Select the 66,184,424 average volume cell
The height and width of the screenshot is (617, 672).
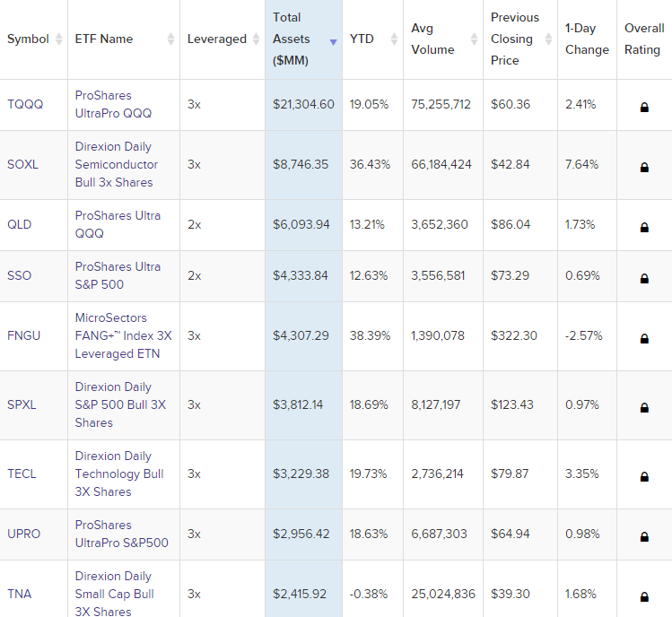[441, 164]
